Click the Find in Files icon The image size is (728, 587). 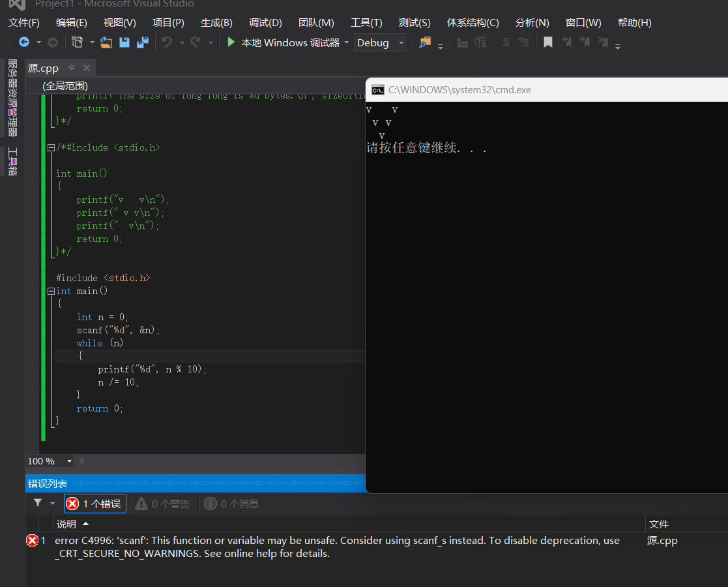point(425,42)
